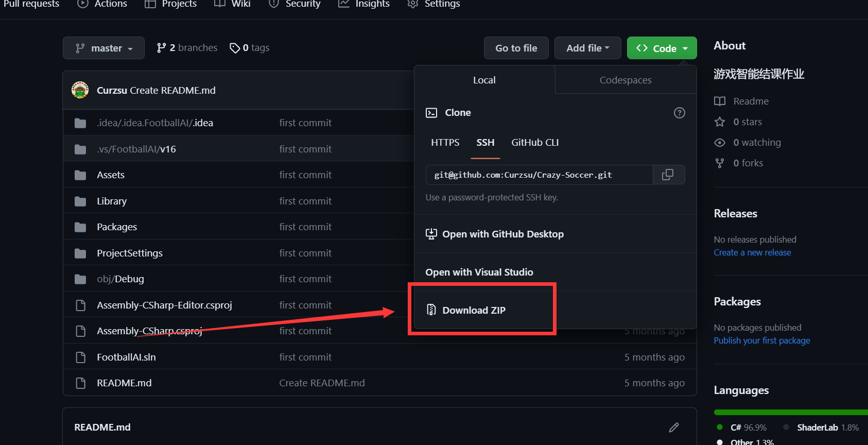Open the Insights tab

pos(364,4)
